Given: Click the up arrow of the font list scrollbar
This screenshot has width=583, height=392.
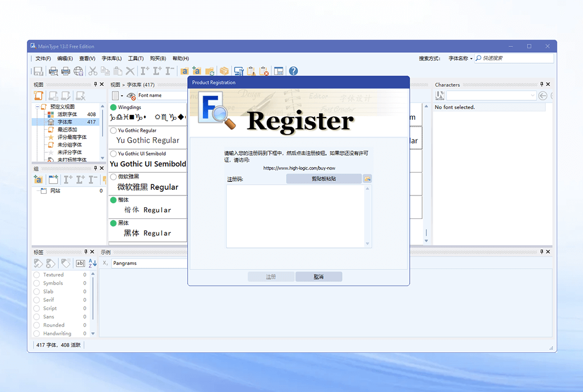Looking at the screenshot, I should tap(426, 106).
